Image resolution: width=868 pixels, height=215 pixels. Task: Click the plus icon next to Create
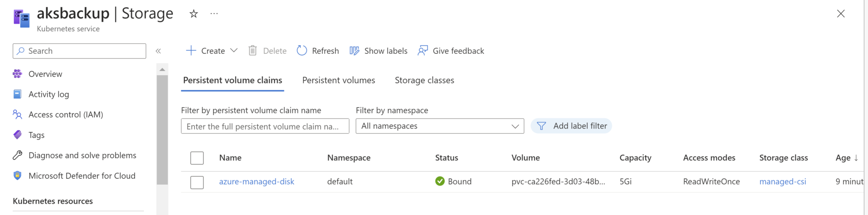[191, 51]
